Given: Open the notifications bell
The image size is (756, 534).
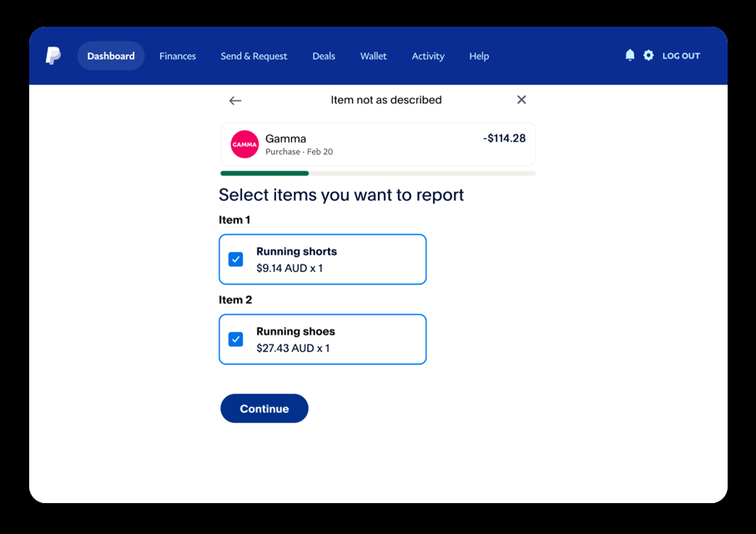Looking at the screenshot, I should pos(630,55).
